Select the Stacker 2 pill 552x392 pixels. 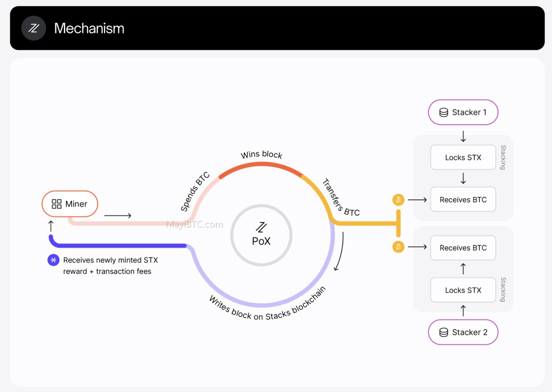tap(463, 332)
